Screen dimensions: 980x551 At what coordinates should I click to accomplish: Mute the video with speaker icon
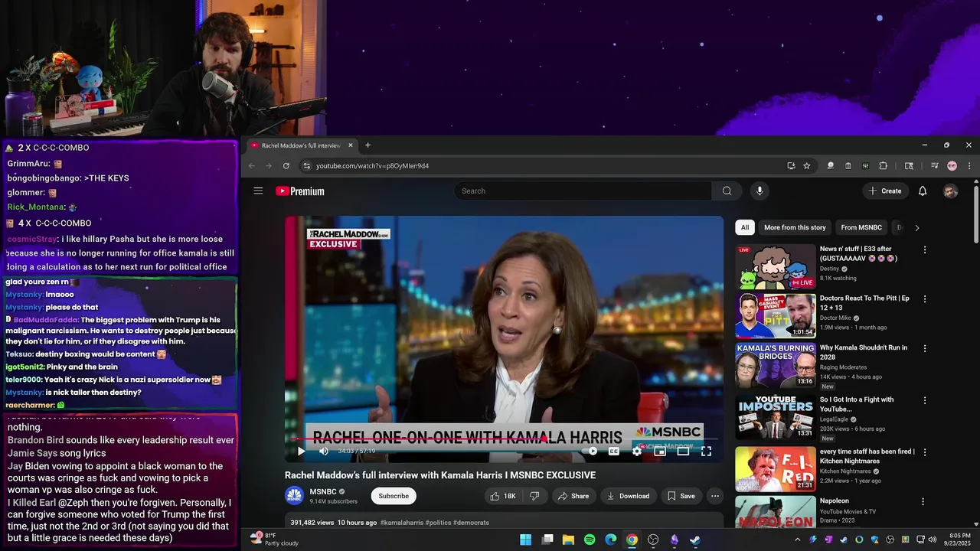point(323,452)
